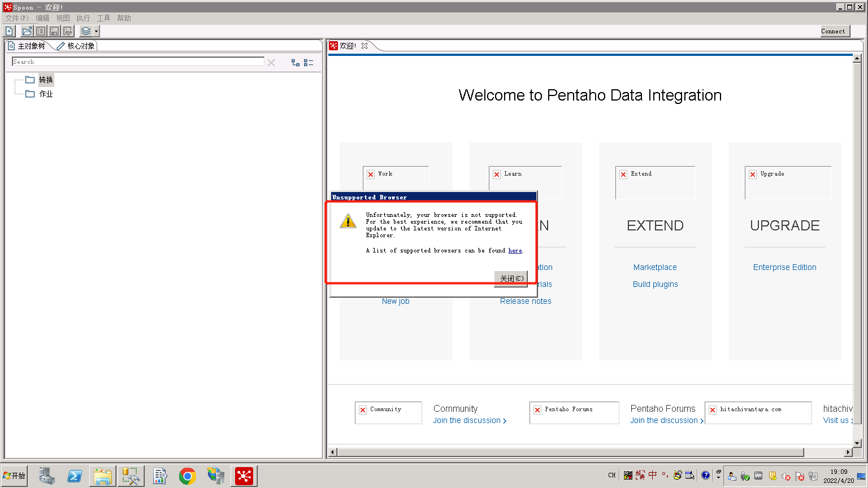
Task: Open the 文件(F) menu
Action: 17,18
